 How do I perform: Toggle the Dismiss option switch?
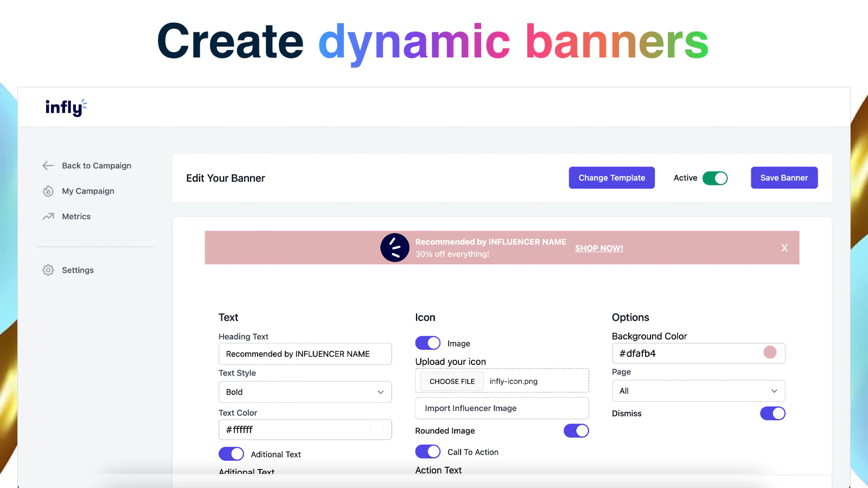(x=773, y=413)
